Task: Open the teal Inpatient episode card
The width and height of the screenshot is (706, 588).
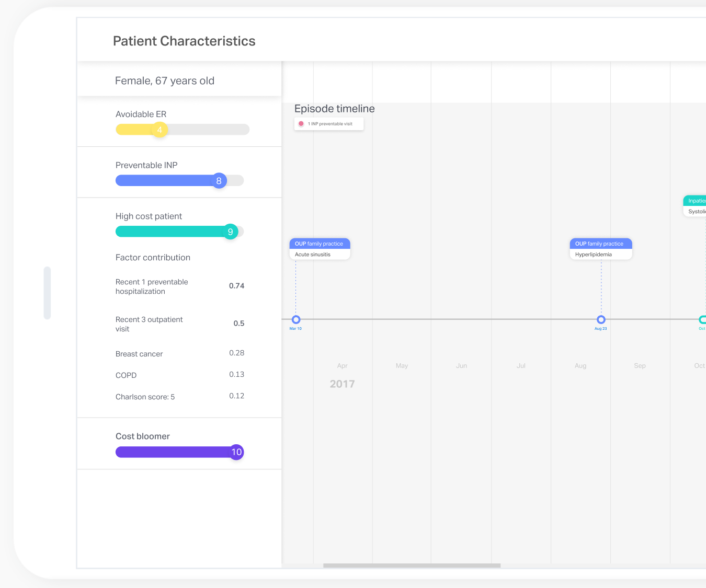Action: point(695,206)
